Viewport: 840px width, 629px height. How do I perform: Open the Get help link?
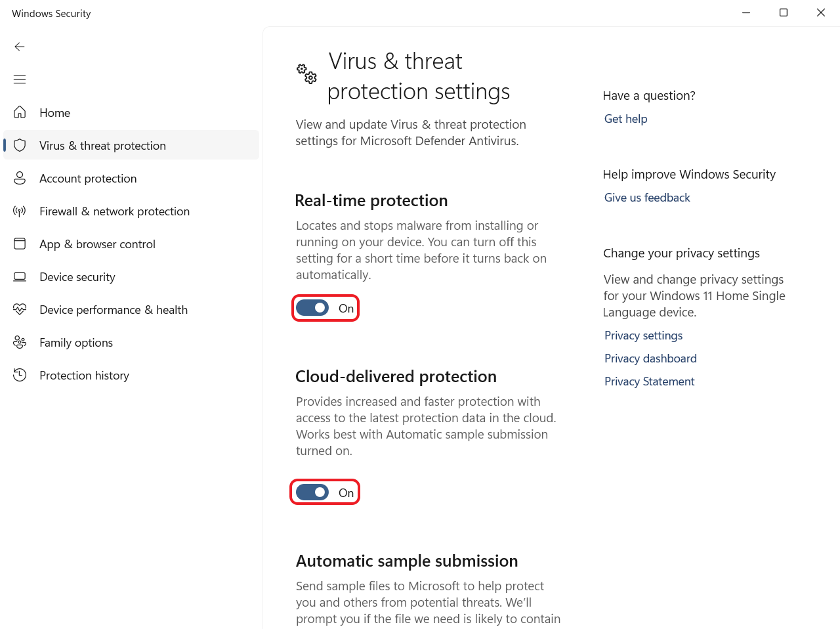[625, 119]
